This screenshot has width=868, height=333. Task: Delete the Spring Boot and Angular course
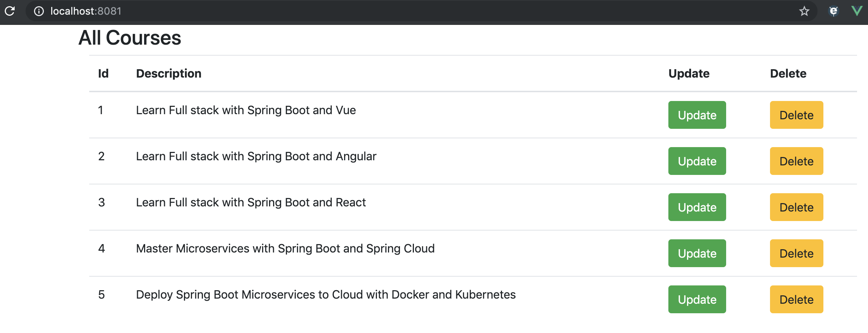point(796,161)
